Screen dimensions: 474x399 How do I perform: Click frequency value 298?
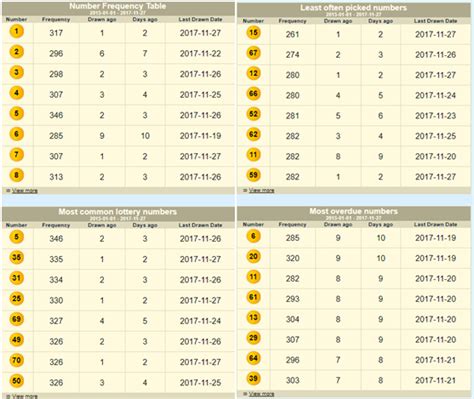56,74
